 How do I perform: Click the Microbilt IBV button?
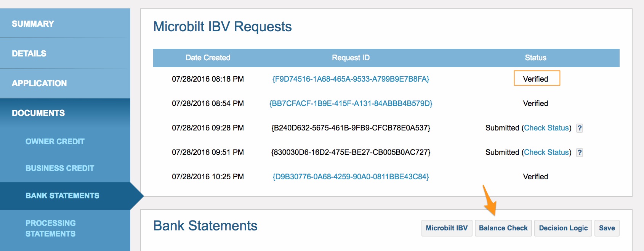447,228
